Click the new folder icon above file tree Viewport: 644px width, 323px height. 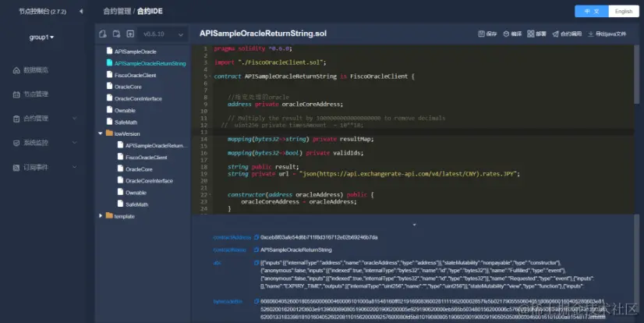[x=117, y=34]
